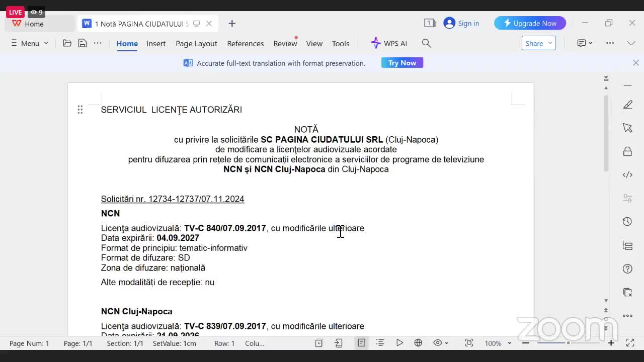Open the Page Layout ribbon tab
Viewport: 644px width, 362px height.
196,43
